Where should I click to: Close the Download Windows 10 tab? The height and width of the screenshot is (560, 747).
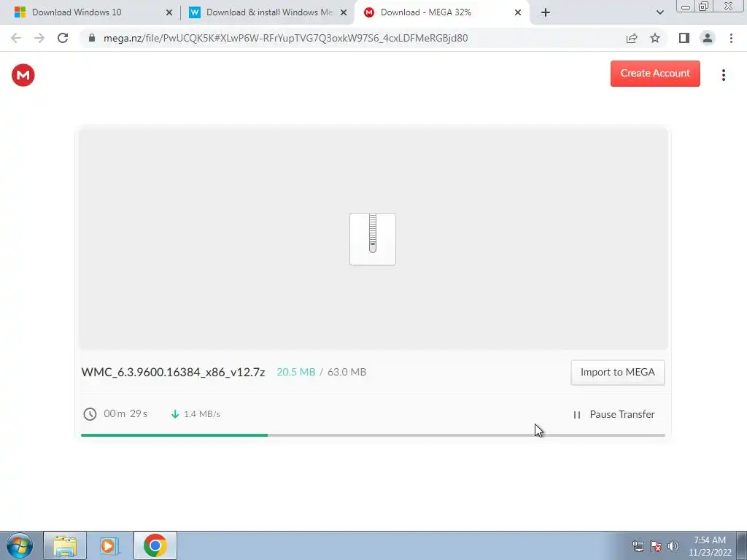[x=169, y=12]
